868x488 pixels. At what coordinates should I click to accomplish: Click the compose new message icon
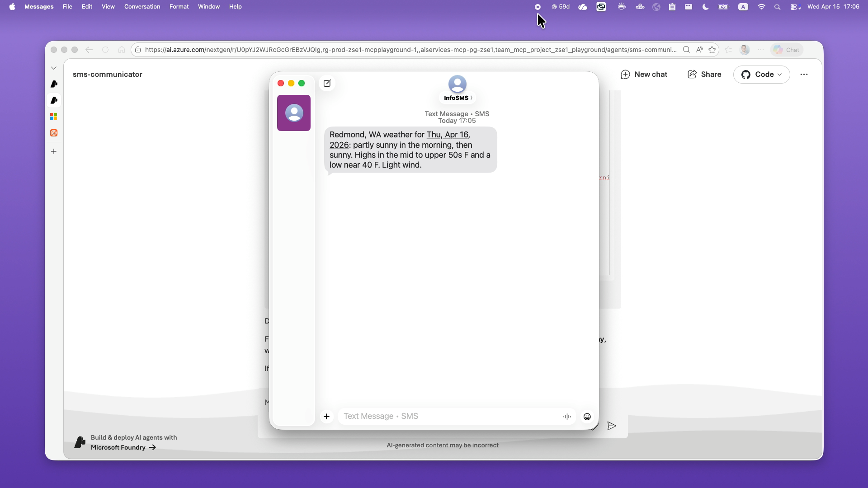point(327,83)
